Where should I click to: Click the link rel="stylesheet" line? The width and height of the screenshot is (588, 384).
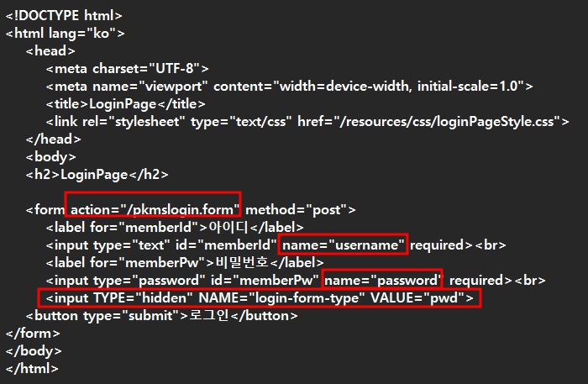[x=307, y=122]
